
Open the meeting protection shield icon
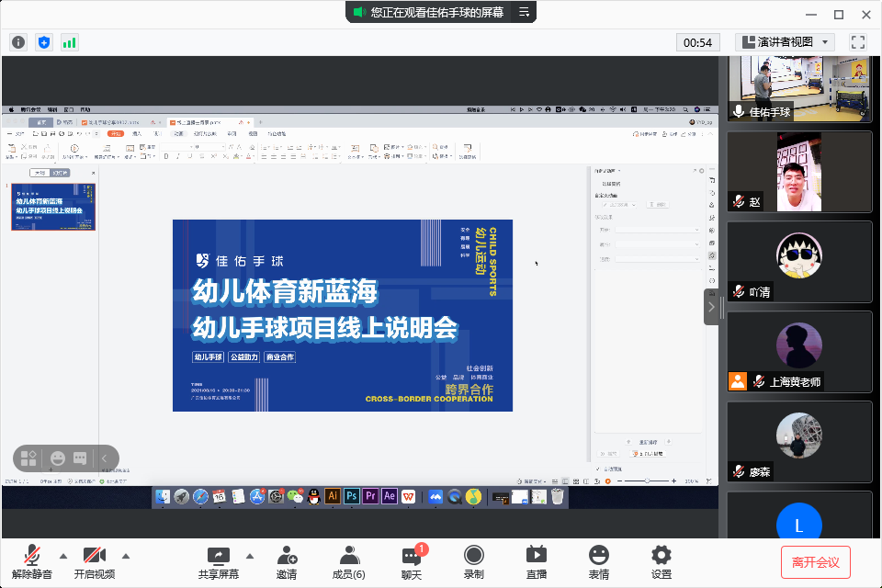pos(43,41)
